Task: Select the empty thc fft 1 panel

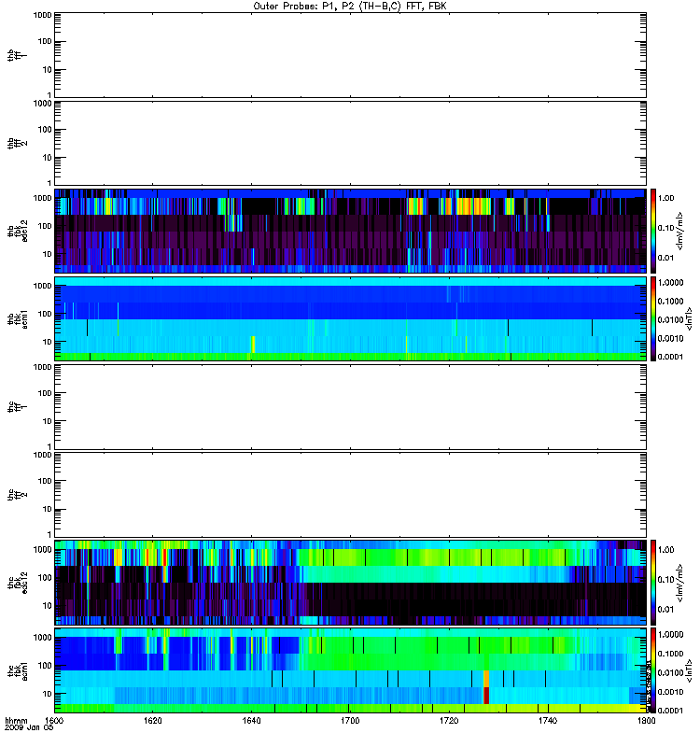Action: [350, 407]
